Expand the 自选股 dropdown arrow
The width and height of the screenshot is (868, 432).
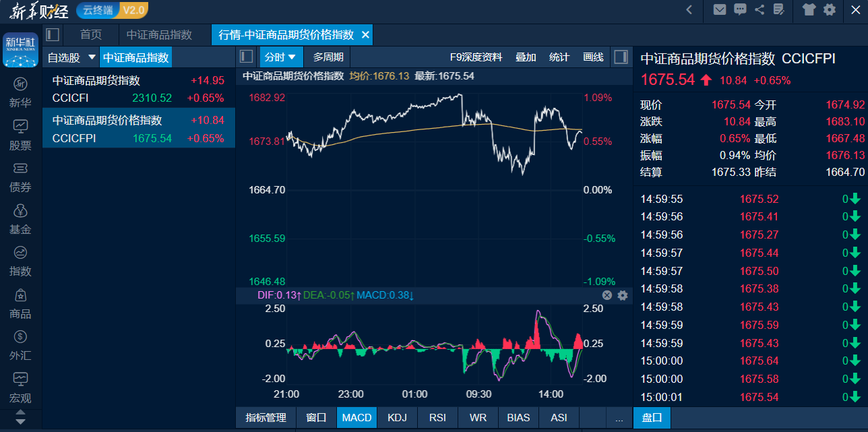[92, 57]
